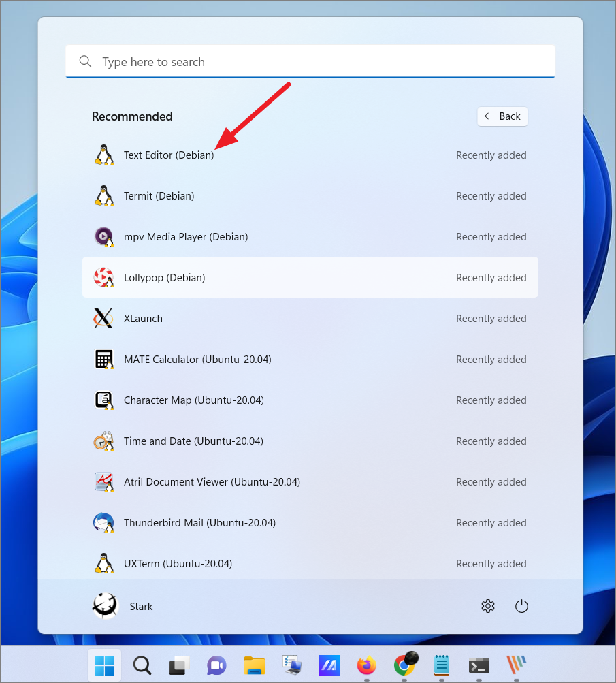Click the Character Map icon

point(104,400)
